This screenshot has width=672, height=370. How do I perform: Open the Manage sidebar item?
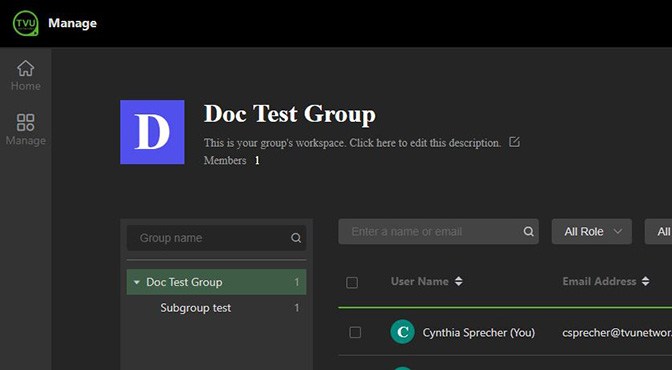(x=26, y=129)
